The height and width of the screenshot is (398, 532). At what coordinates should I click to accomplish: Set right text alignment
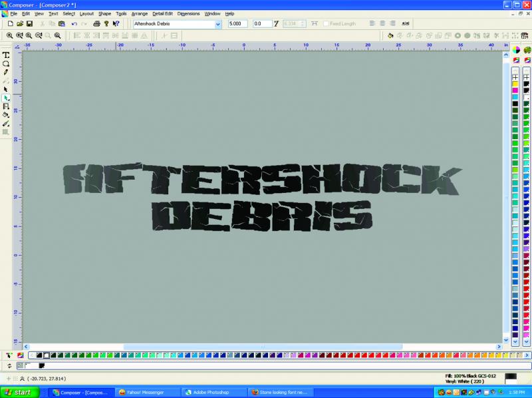click(x=392, y=24)
